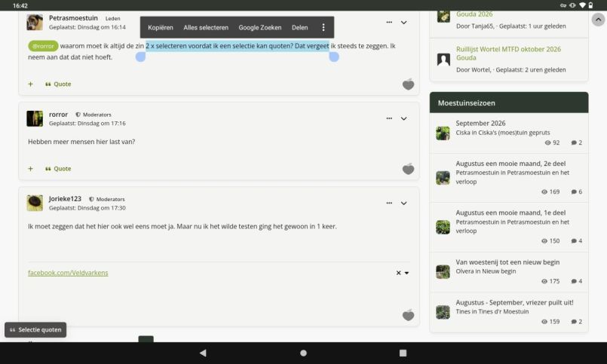Screen dimensions: 607x364
Task: Tap Wi-Fi icon in status bar
Action: [582, 5]
